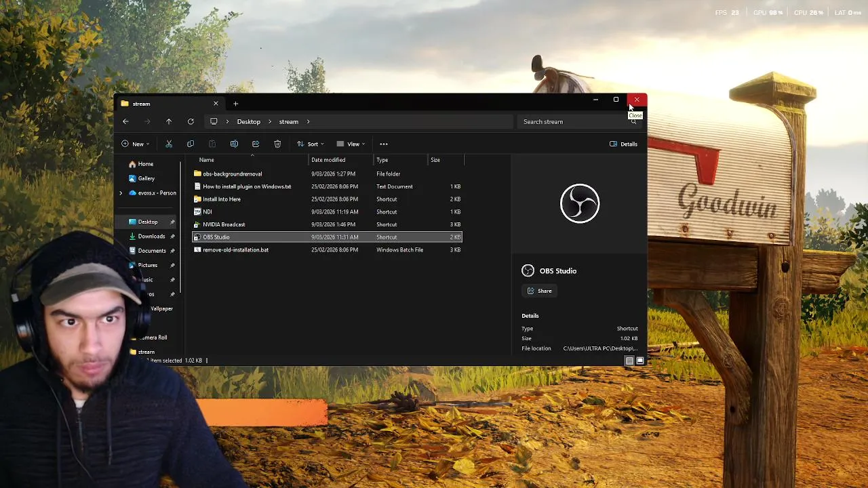Open the New dropdown menu
This screenshot has width=868, height=488.
click(x=135, y=144)
